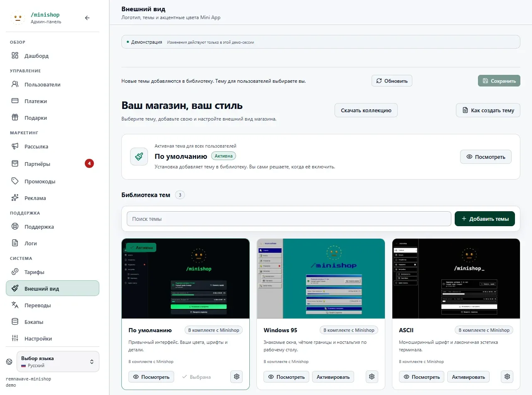Preview the Windows 95 theme
532x395 pixels.
point(286,377)
